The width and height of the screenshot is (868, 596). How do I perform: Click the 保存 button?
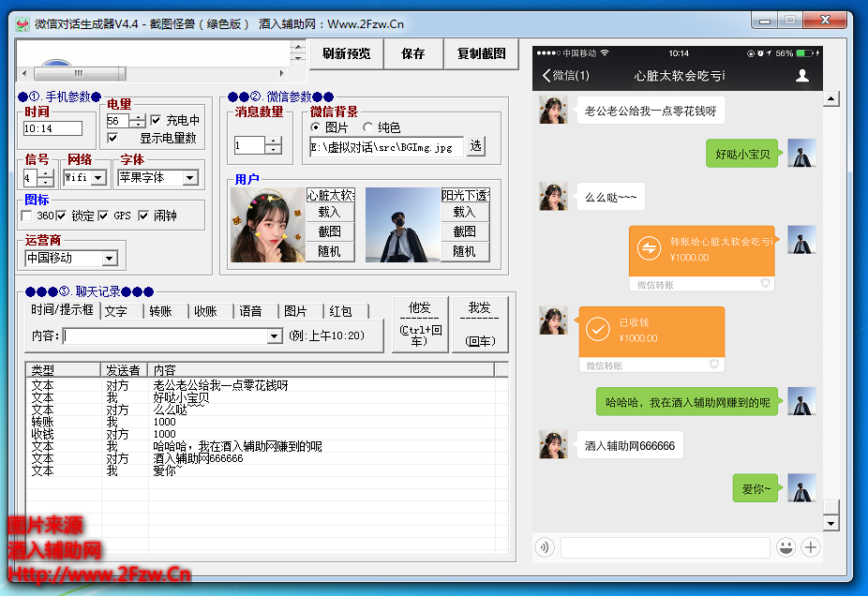(413, 53)
